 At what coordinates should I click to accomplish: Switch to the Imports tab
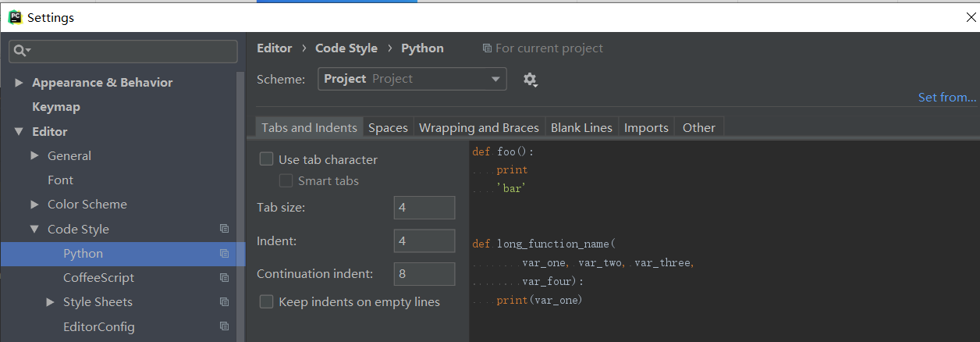point(646,127)
